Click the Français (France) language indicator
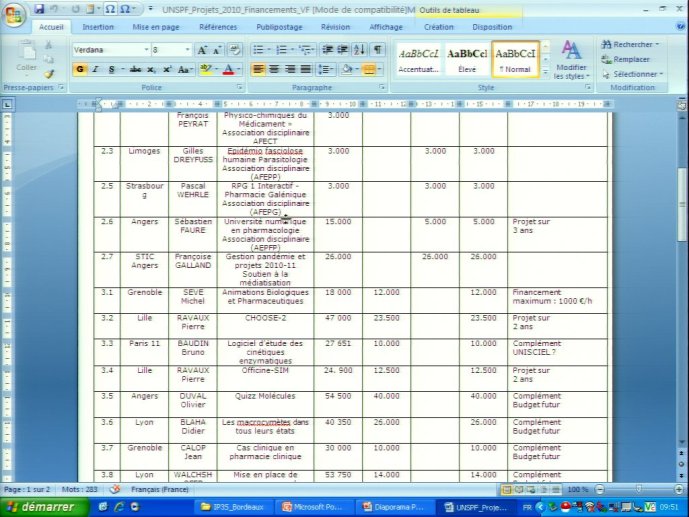This screenshot has width=689, height=517. tap(160, 489)
